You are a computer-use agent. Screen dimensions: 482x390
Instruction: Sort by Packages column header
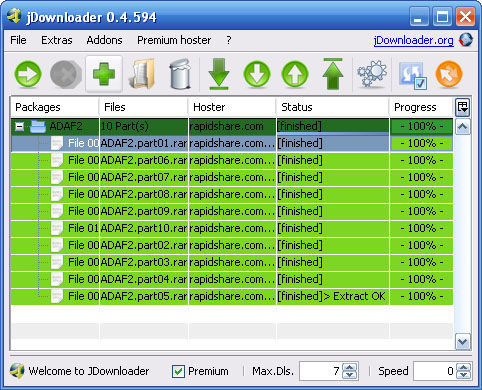tap(55, 107)
